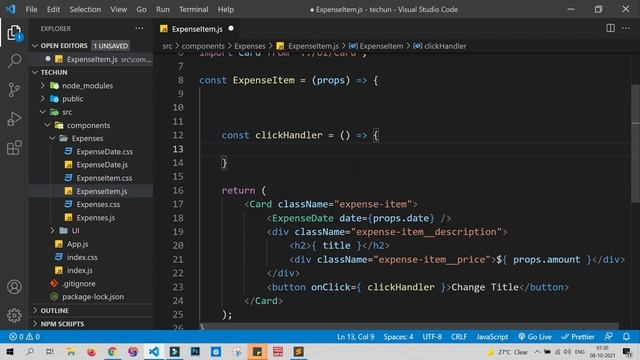Open the Search view icon

click(x=14, y=61)
